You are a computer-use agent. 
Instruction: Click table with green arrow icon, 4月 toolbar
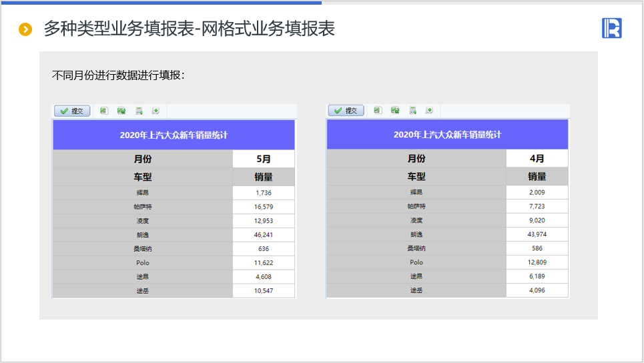tap(413, 110)
